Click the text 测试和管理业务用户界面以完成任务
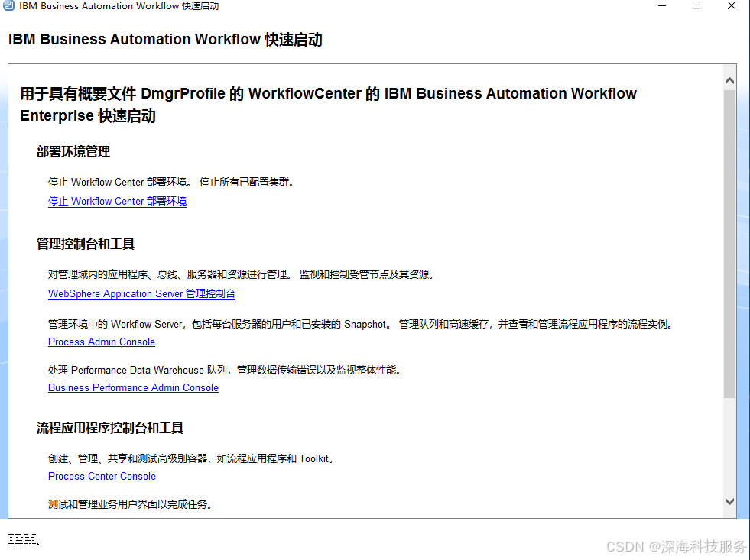750x560 pixels. pyautogui.click(x=130, y=504)
